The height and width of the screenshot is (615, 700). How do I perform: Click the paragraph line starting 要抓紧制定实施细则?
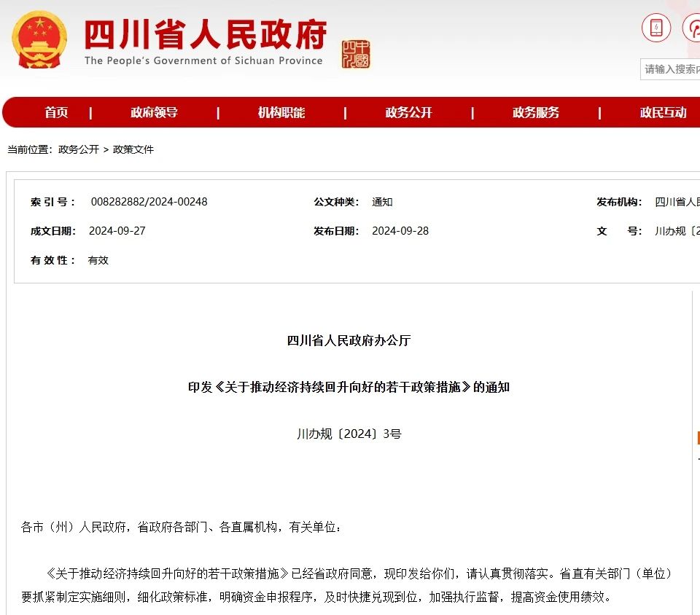pos(316,597)
